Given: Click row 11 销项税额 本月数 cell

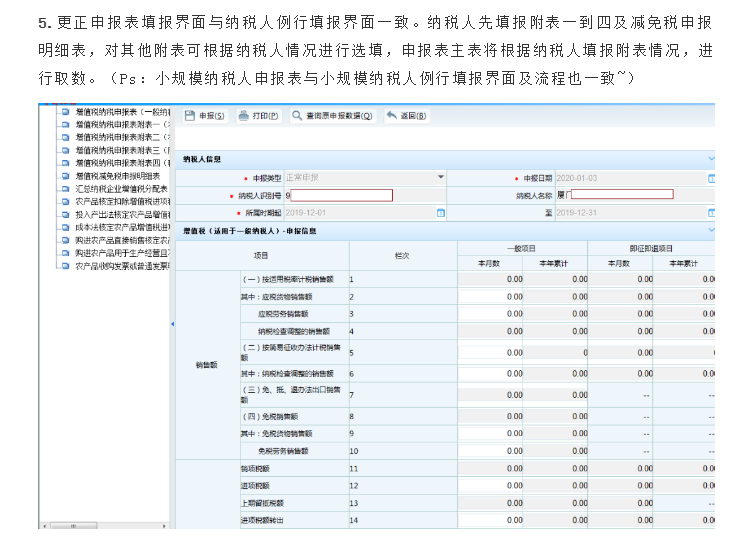Looking at the screenshot, I should pos(490,468).
